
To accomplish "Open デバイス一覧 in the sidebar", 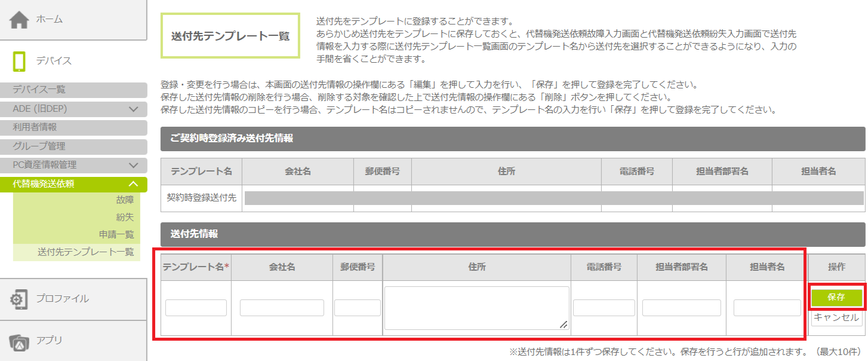I will point(39,90).
